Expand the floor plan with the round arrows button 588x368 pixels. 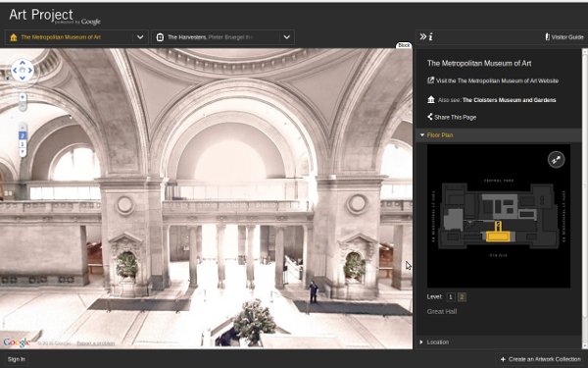[556, 160]
